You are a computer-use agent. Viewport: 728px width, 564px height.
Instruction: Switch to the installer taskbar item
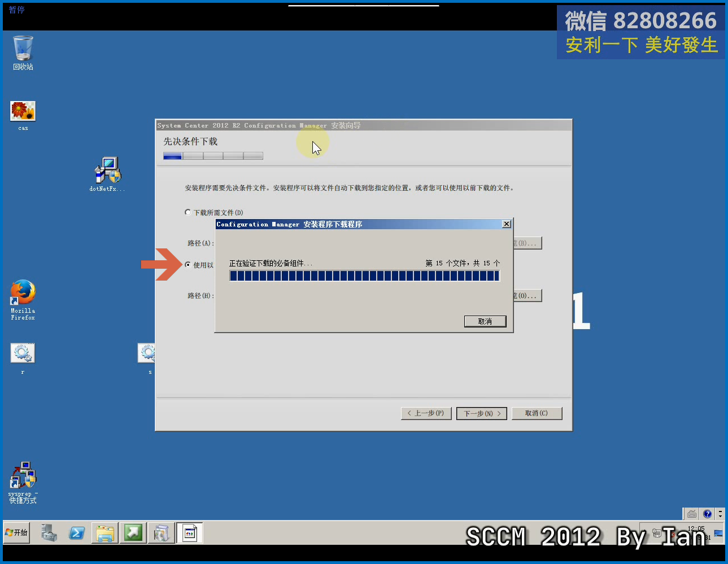[162, 533]
